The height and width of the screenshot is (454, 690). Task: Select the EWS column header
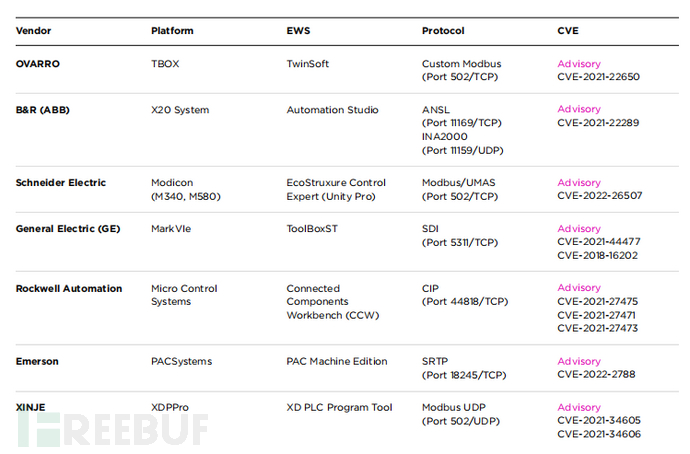click(298, 31)
